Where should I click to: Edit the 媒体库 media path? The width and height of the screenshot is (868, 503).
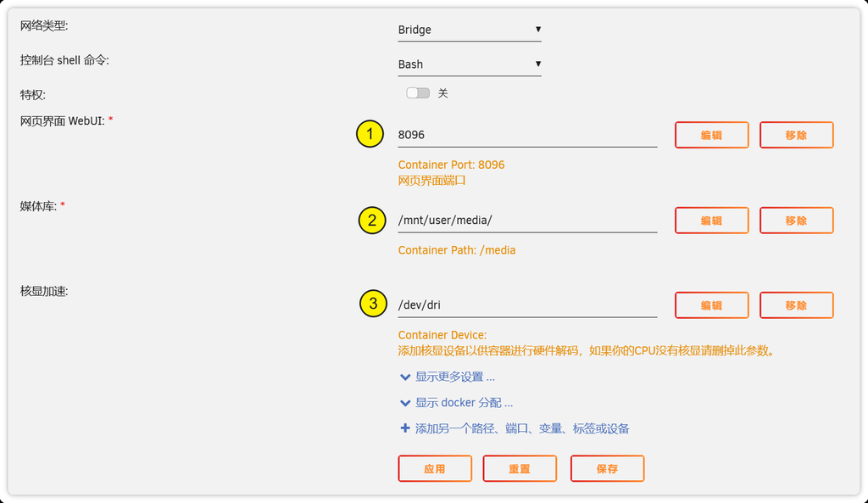[711, 221]
